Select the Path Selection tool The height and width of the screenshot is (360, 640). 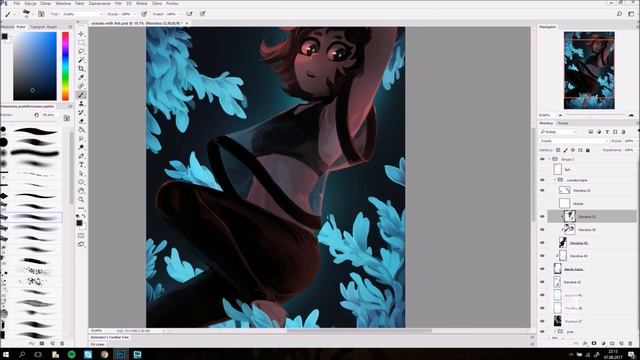81,173
